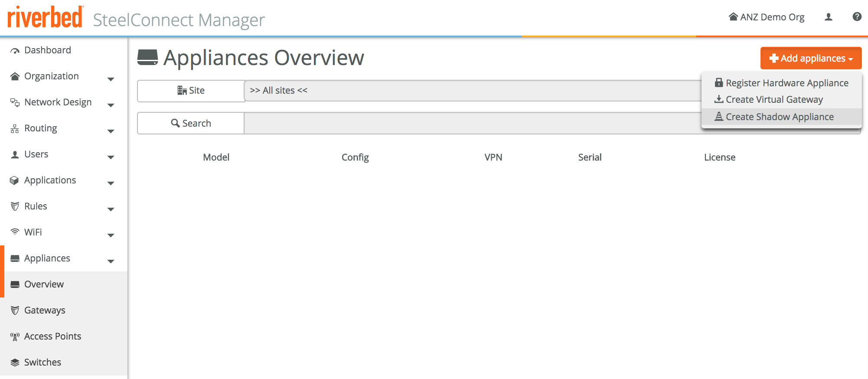Click the Search label button
This screenshot has width=868, height=379.
click(191, 123)
